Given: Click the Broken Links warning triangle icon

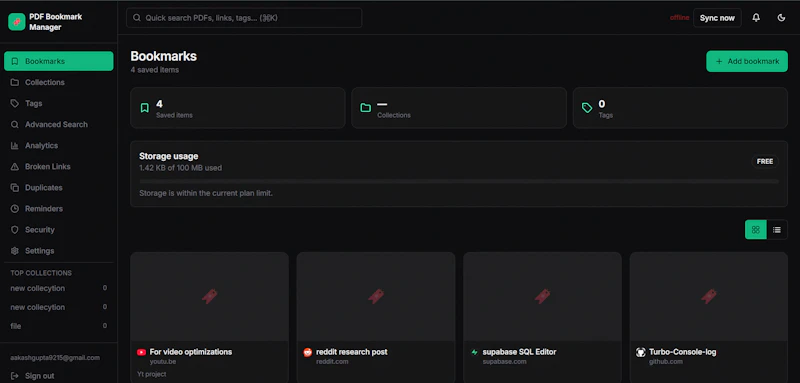Looking at the screenshot, I should (15, 166).
